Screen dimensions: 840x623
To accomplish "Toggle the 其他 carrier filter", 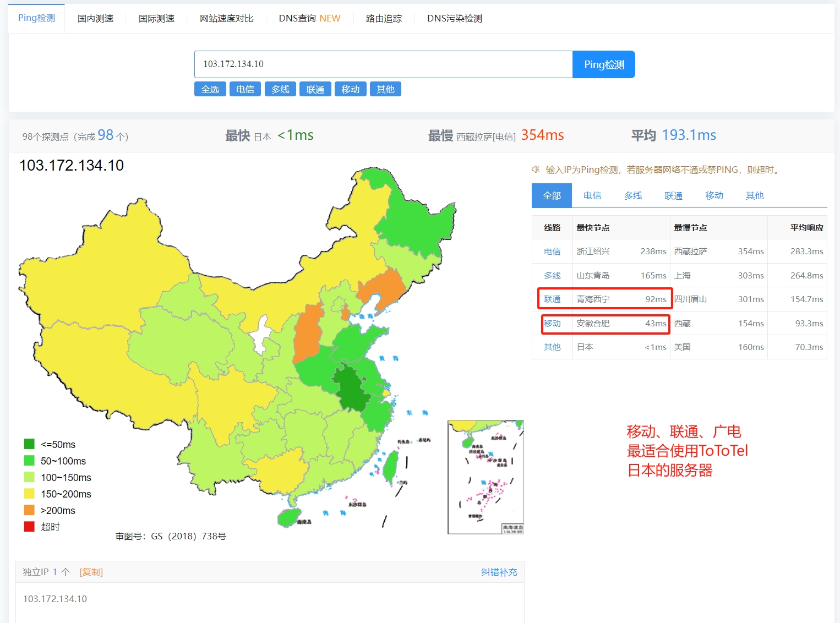I will pyautogui.click(x=386, y=89).
